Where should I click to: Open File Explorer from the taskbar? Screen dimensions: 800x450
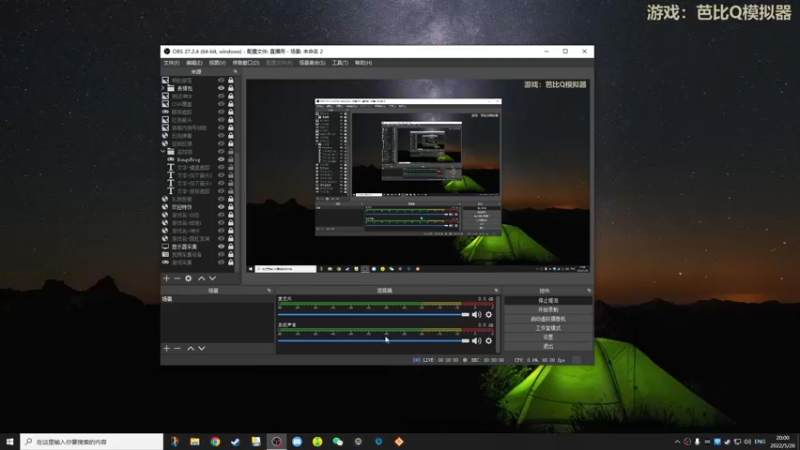coord(195,441)
